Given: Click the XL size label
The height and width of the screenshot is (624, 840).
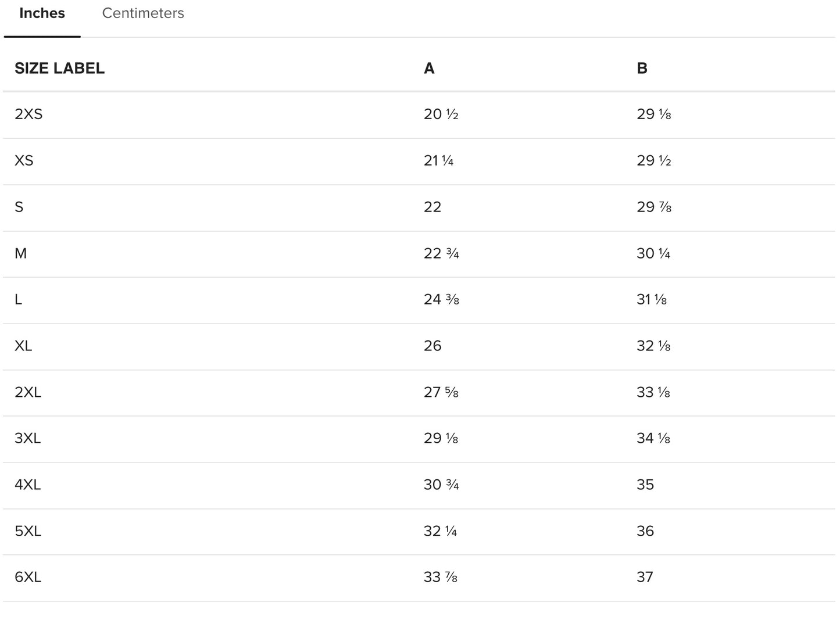Looking at the screenshot, I should [x=23, y=346].
